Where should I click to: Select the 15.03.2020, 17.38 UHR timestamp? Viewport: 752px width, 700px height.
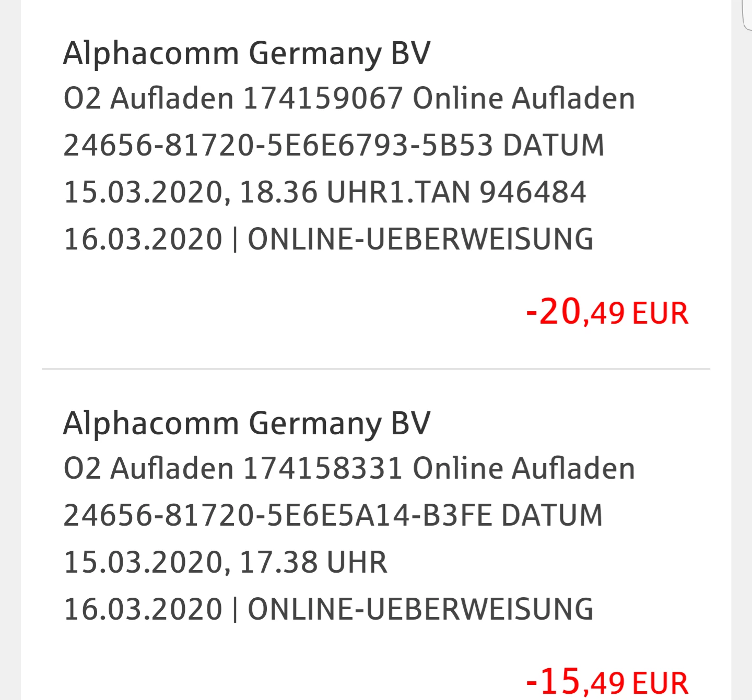[225, 562]
